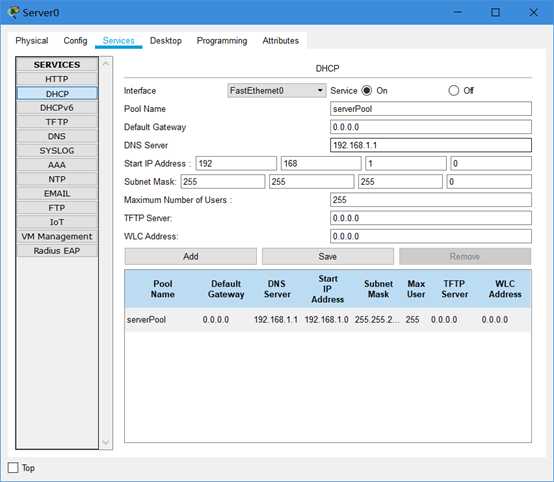The width and height of the screenshot is (554, 482).
Task: Go to the Programming tab
Action: (222, 41)
